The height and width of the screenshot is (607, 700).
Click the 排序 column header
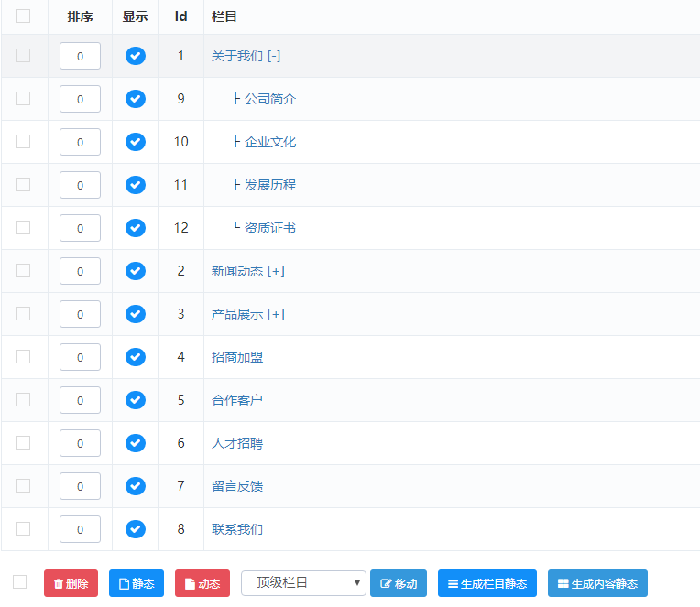(x=80, y=17)
